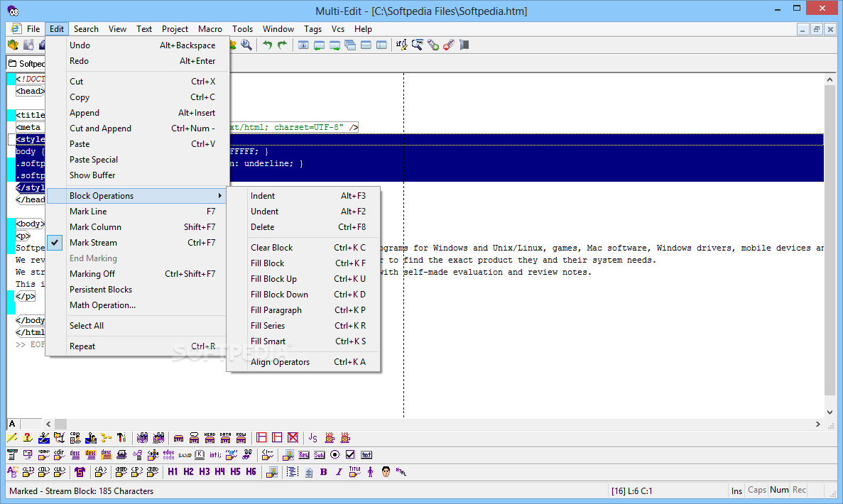843x504 pixels.
Task: Choose Align Operators in Block Operations
Action: pyautogui.click(x=280, y=362)
